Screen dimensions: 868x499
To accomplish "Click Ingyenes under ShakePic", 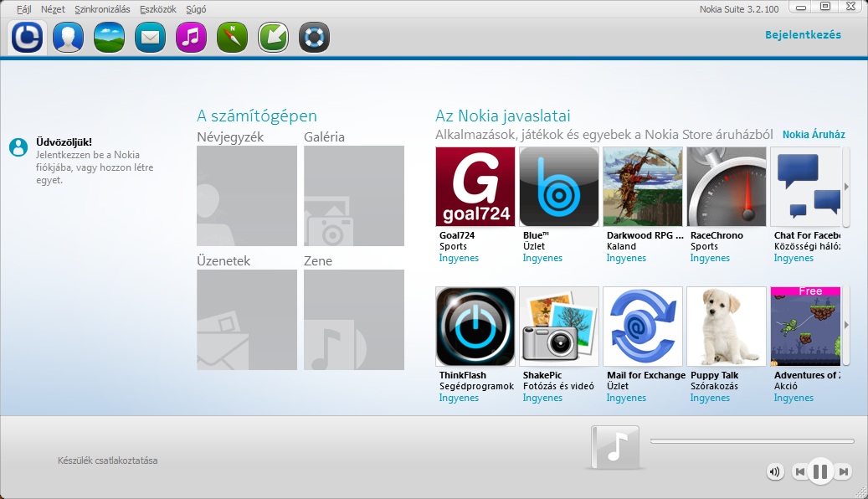I will (x=542, y=398).
